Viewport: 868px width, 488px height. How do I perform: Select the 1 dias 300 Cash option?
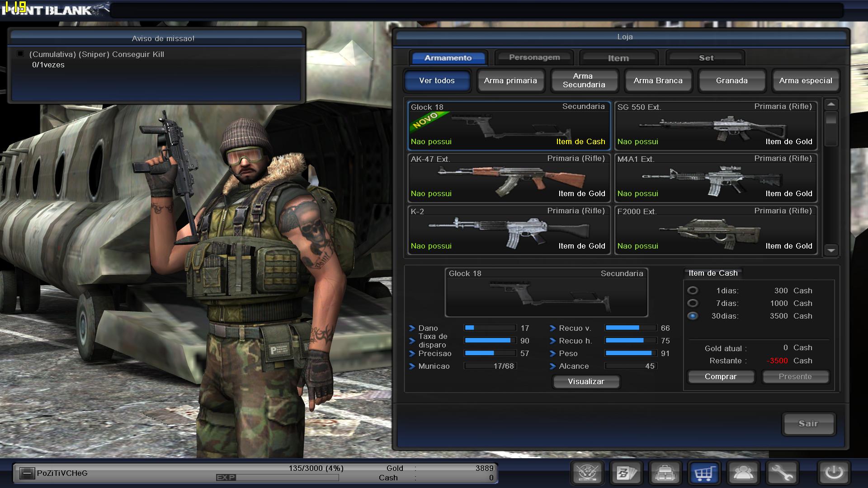(693, 291)
